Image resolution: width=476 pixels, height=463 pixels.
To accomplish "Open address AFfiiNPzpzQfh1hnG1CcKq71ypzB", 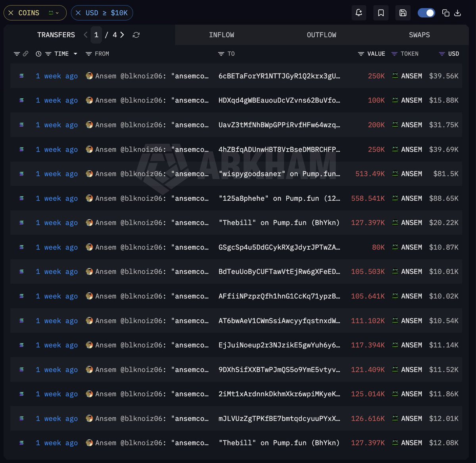I will coord(279,296).
